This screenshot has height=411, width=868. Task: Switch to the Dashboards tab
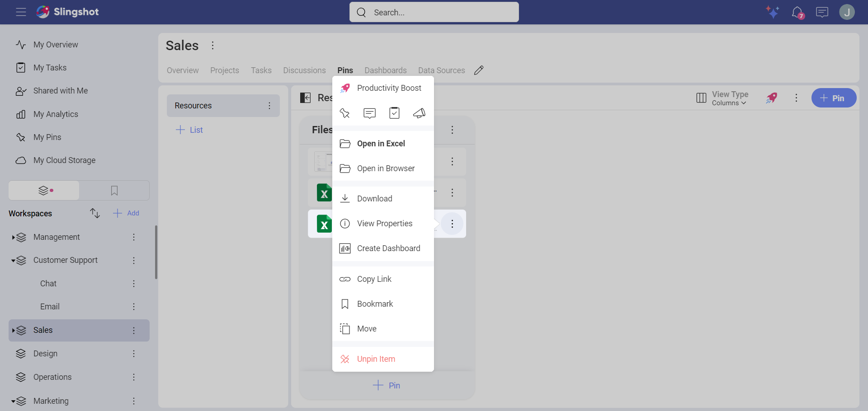point(385,70)
